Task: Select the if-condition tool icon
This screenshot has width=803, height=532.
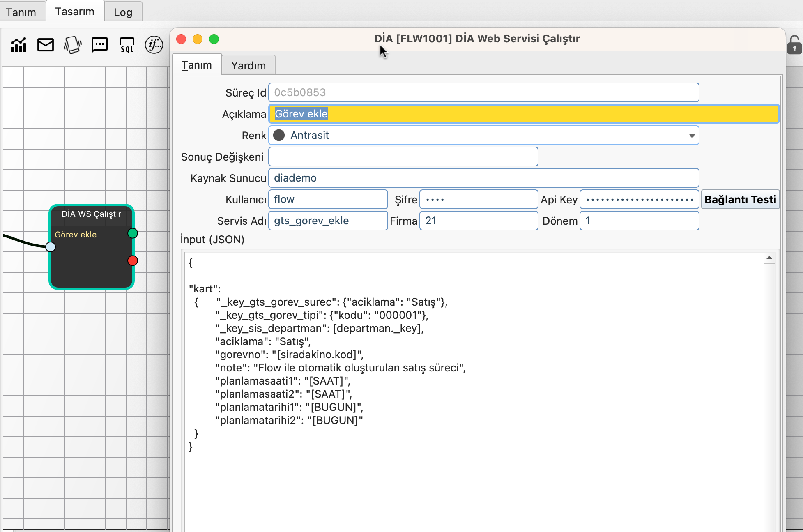Action: 154,45
